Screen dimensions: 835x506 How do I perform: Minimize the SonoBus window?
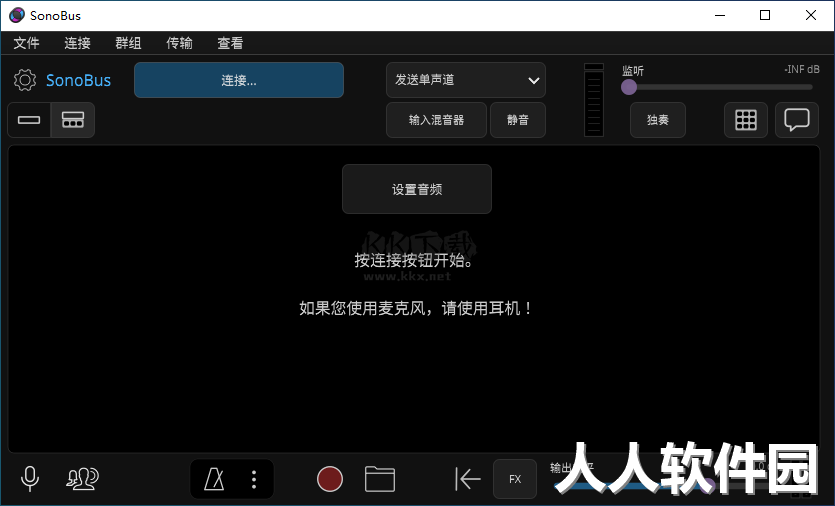pos(720,15)
